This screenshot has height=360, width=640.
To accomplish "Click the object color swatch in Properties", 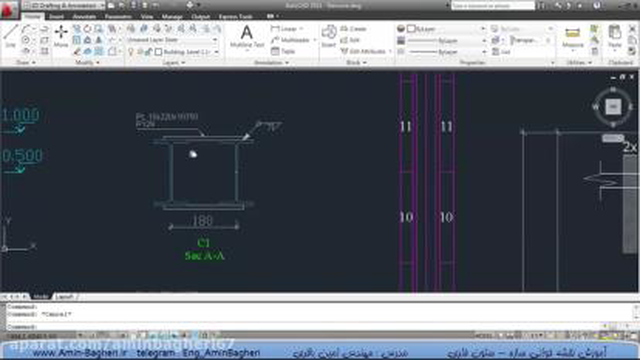I will 411,29.
